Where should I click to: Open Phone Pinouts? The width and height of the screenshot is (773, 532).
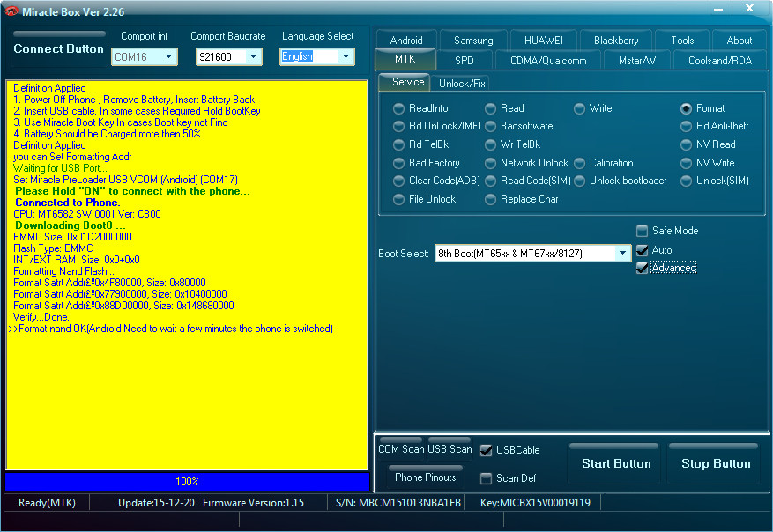426,477
